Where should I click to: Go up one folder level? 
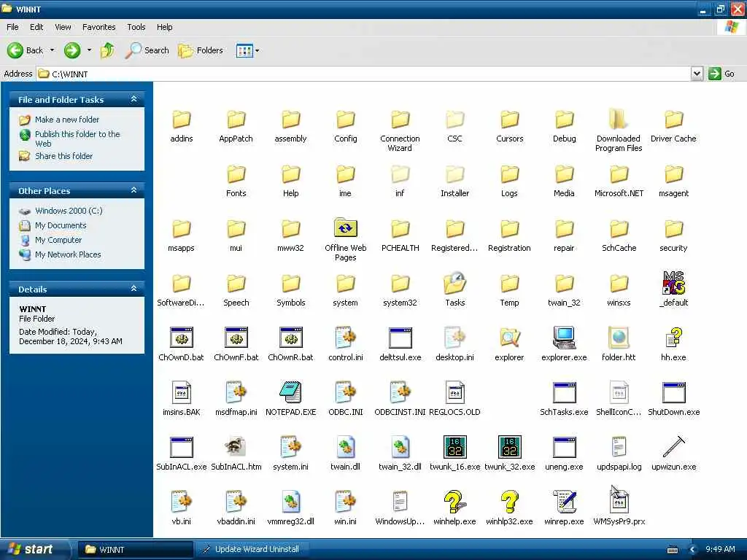tap(107, 50)
